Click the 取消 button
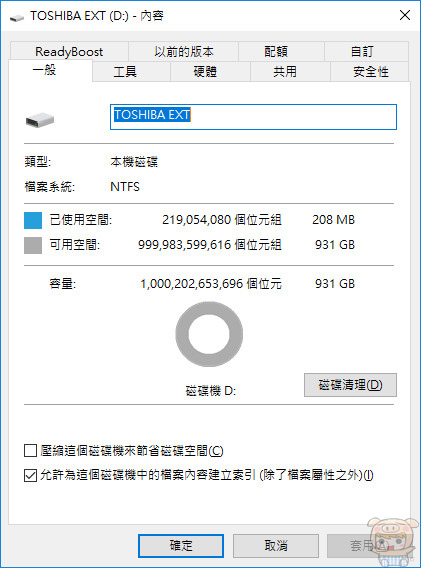This screenshot has height=568, width=421. 276,546
